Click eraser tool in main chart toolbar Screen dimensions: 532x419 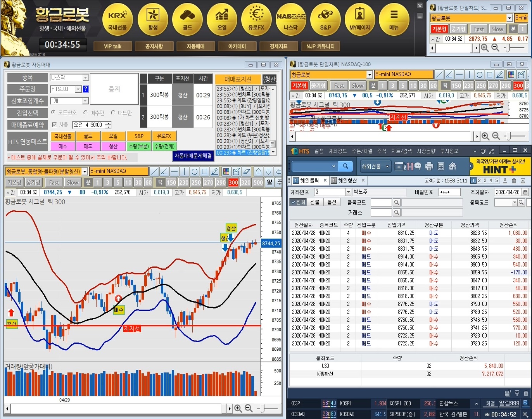click(246, 171)
